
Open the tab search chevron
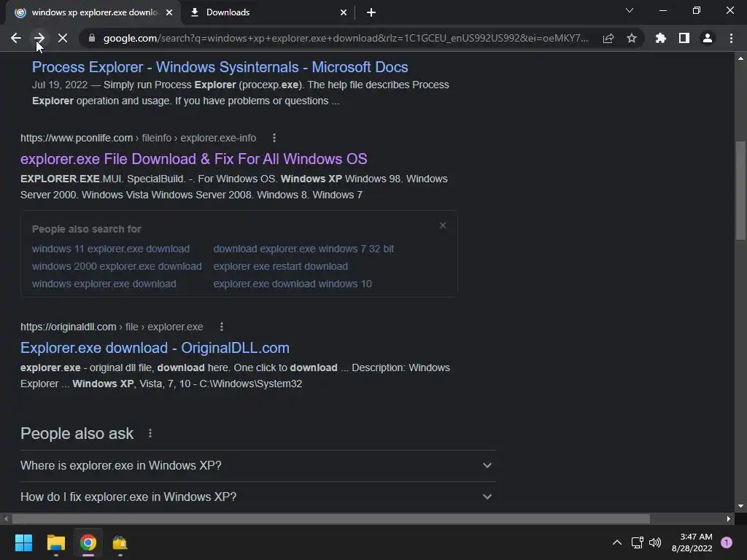(630, 10)
